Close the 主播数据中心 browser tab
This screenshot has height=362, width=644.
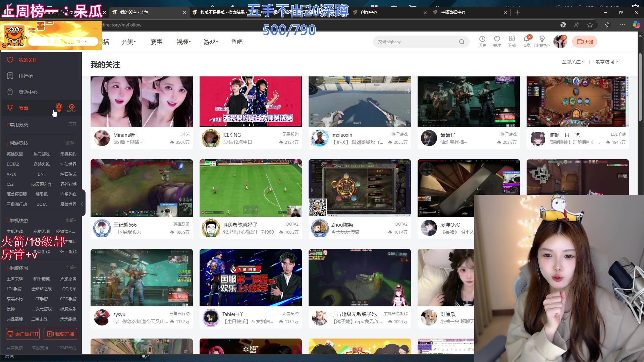[x=505, y=12]
